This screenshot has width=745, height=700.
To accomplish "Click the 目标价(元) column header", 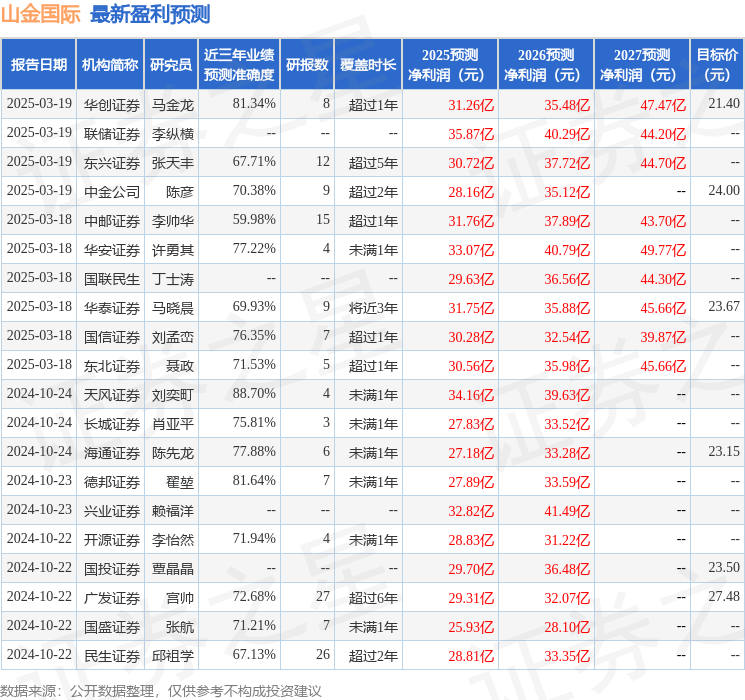I will pos(717,65).
